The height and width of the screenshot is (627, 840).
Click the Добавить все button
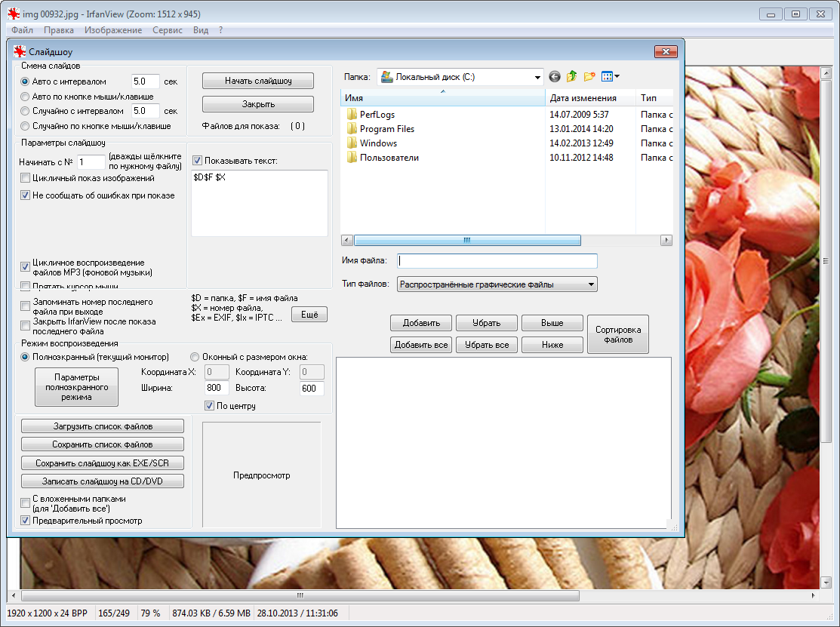point(421,345)
